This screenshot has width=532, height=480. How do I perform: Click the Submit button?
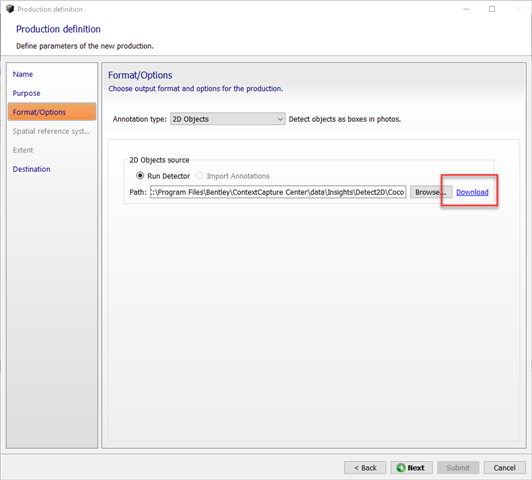(x=458, y=468)
